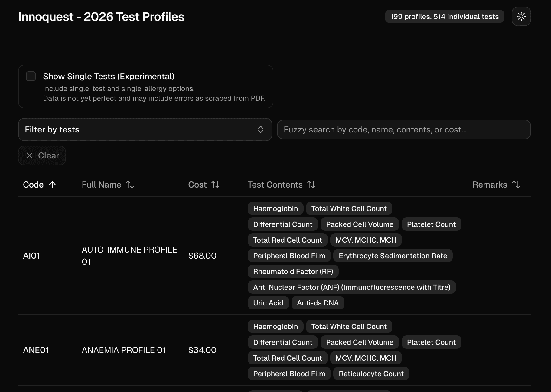
Task: Click the Cost column sort arrows icon
Action: coord(215,185)
